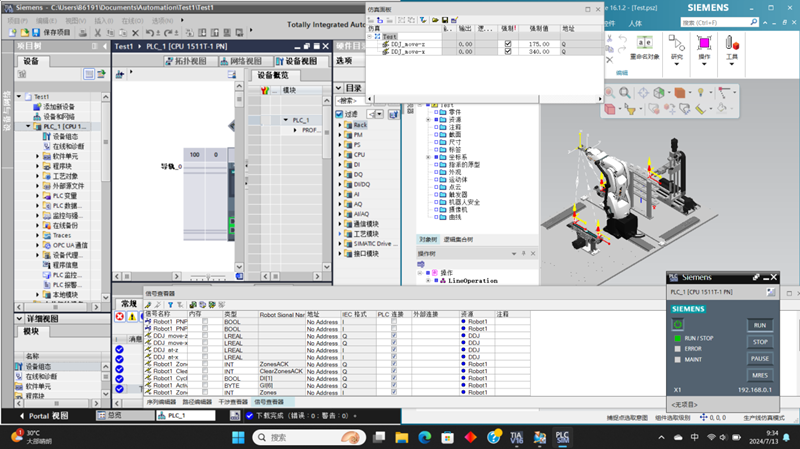
Task: Click the delete X icon in TIA toolbar
Action: [135, 33]
